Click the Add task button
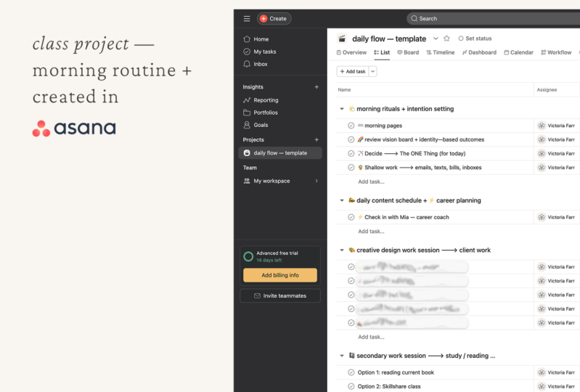 pos(353,71)
